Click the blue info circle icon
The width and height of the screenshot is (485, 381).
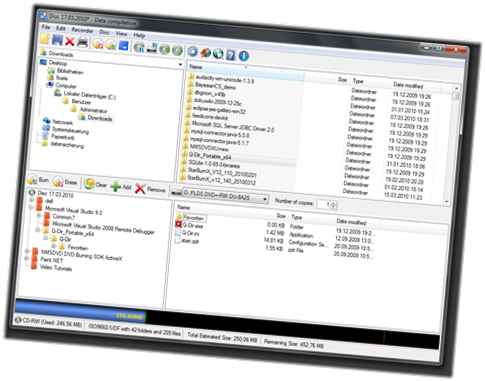pos(243,56)
